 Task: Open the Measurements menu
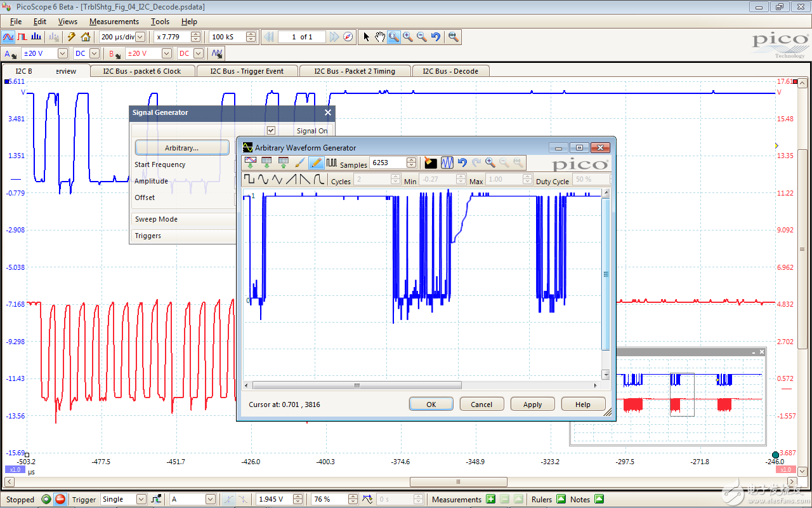[x=114, y=22]
